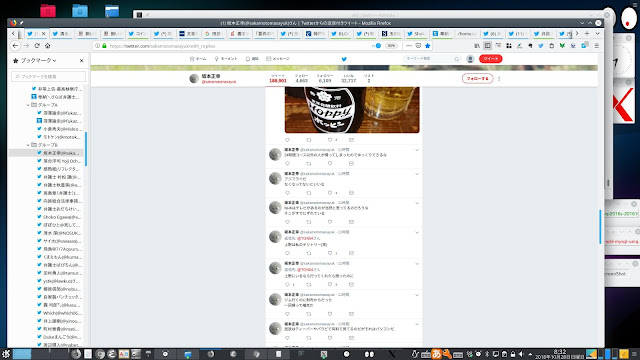640x360 pixels.
Task: Open the いいね 32,717 likes tab
Action: coord(349,78)
